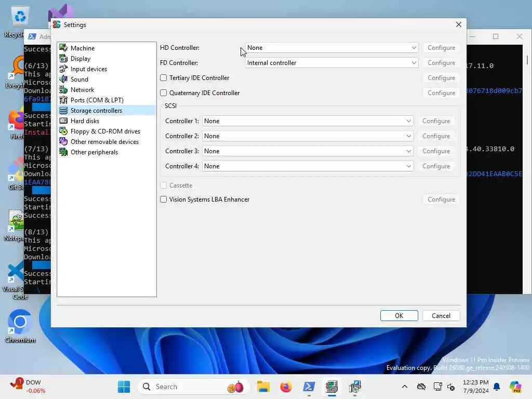Select Sound settings category
This screenshot has width=532, height=399.
(79, 79)
